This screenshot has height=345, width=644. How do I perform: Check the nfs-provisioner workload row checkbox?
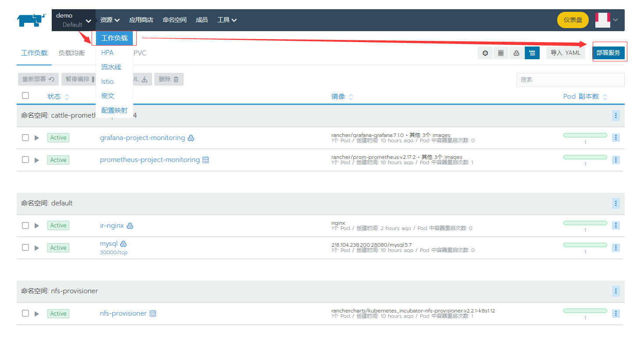25,313
